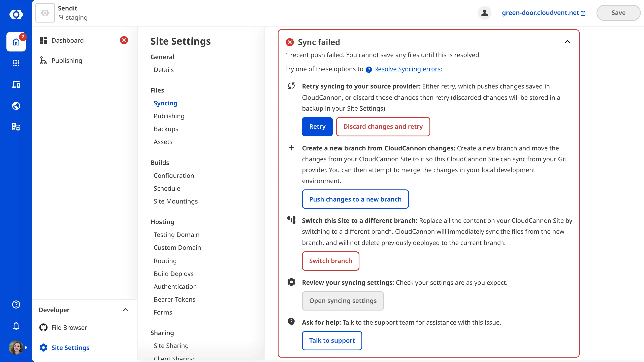644x362 pixels.
Task: Open the apps grid icon
Action: point(16,63)
